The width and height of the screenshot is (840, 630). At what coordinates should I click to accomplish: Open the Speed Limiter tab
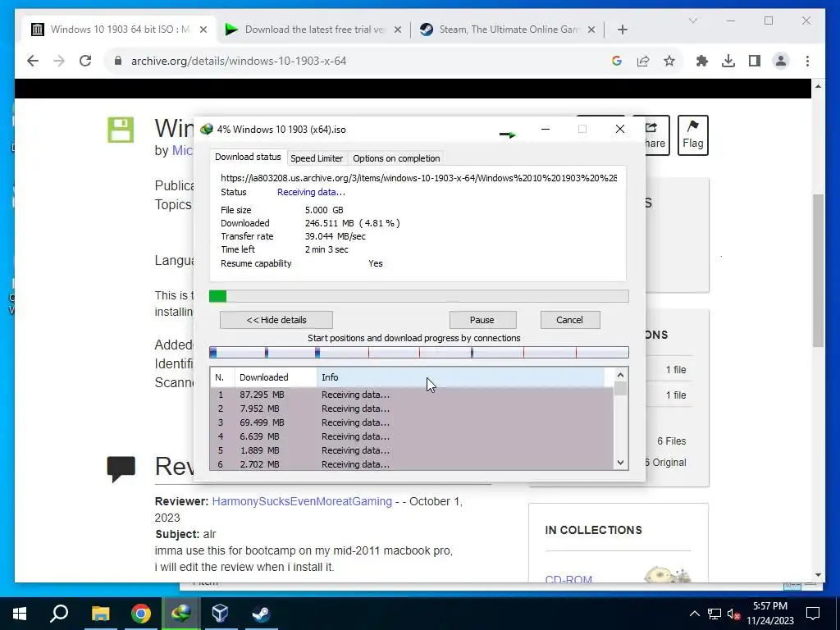pyautogui.click(x=316, y=158)
